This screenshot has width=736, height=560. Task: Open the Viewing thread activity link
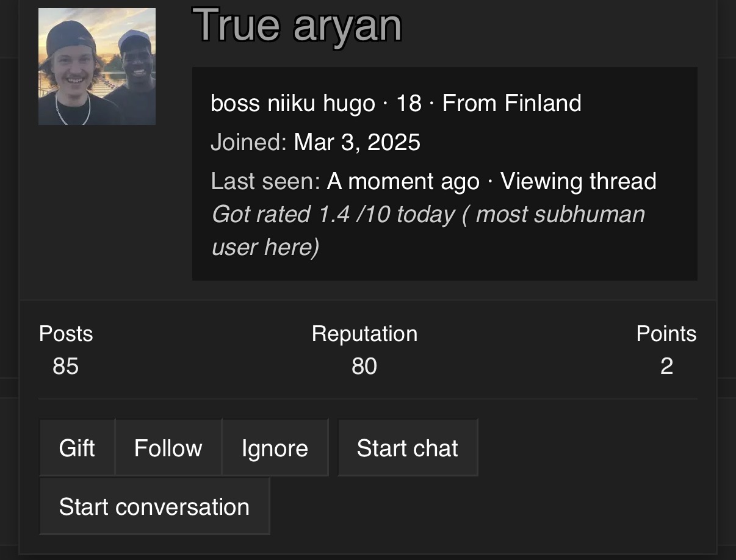coord(578,181)
